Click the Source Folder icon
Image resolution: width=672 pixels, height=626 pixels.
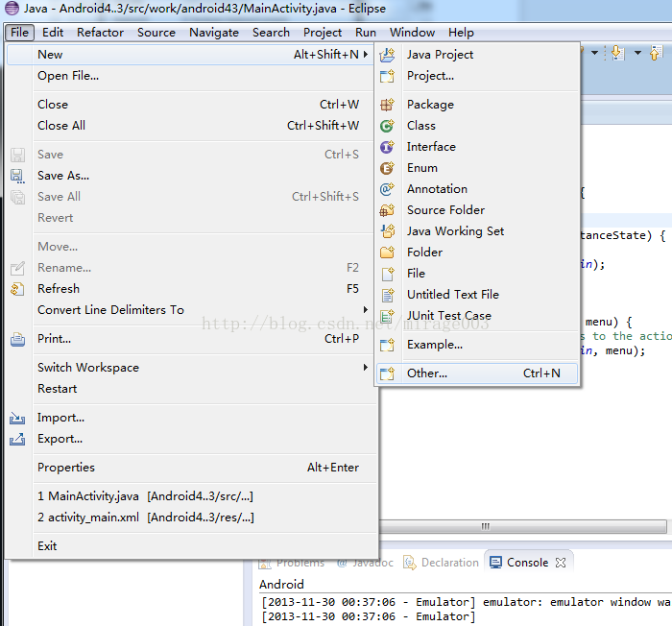[387, 210]
